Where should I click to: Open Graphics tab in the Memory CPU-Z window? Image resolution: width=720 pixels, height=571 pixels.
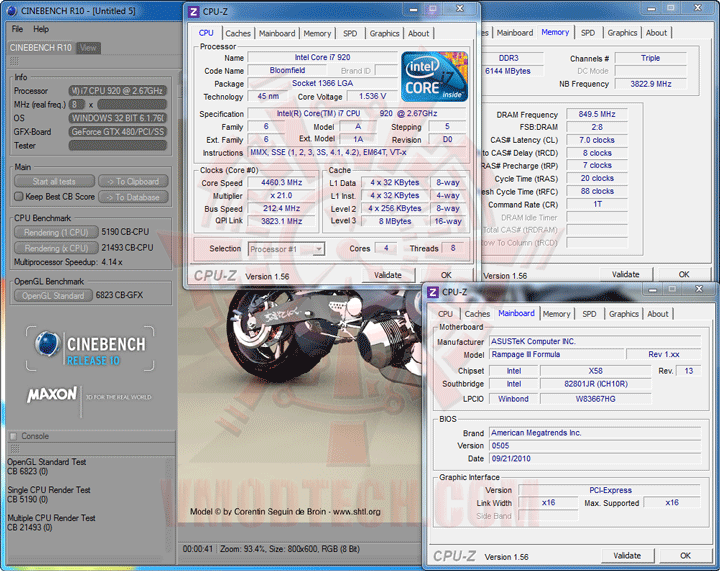click(622, 33)
